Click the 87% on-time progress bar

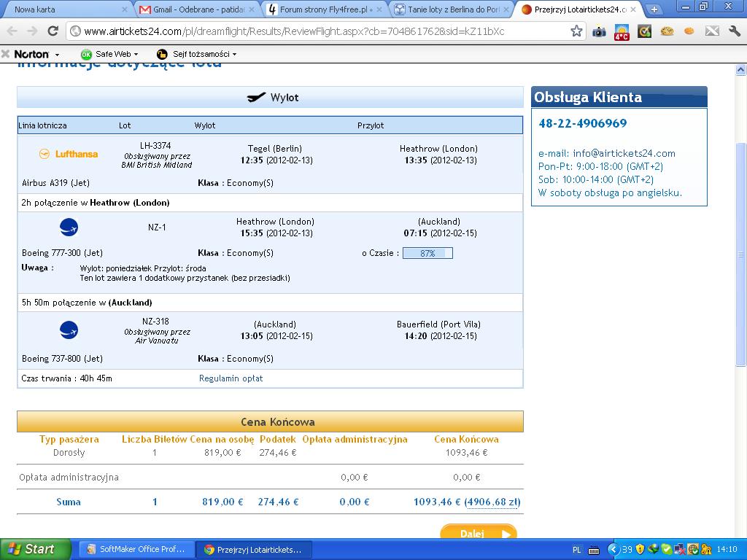coord(427,253)
